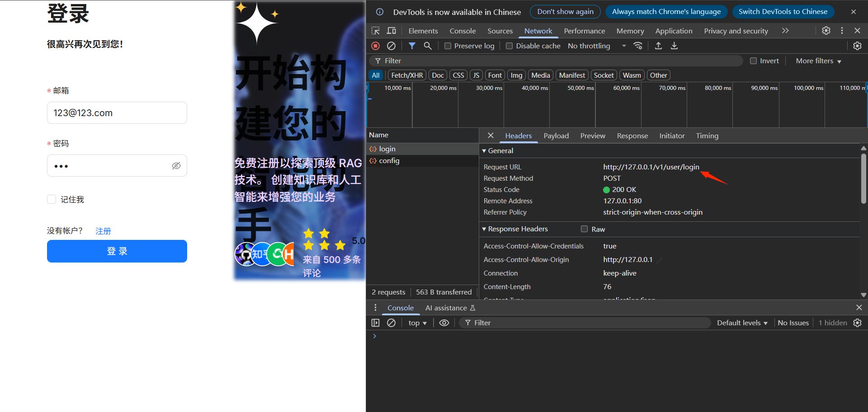Select the inspect element tool

pos(375,31)
